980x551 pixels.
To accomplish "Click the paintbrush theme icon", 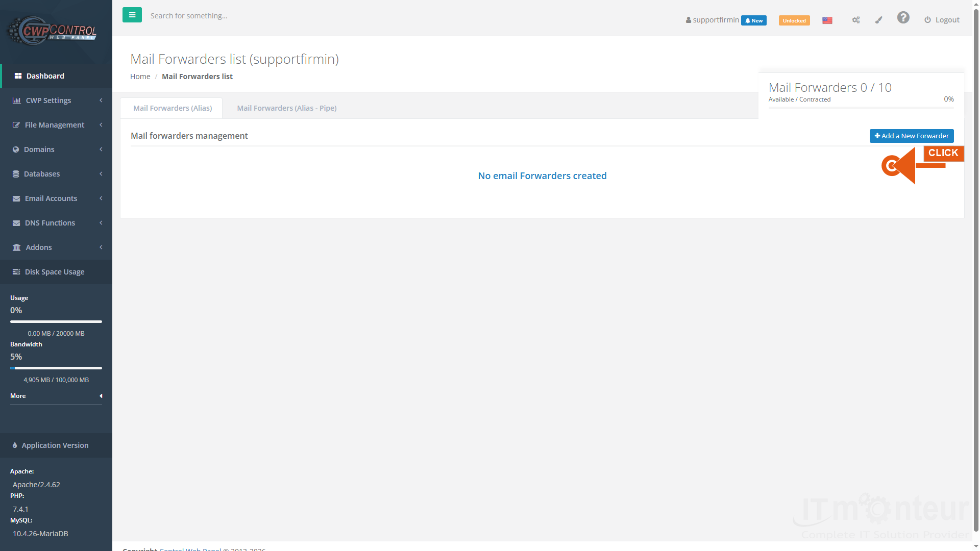I will tap(878, 20).
